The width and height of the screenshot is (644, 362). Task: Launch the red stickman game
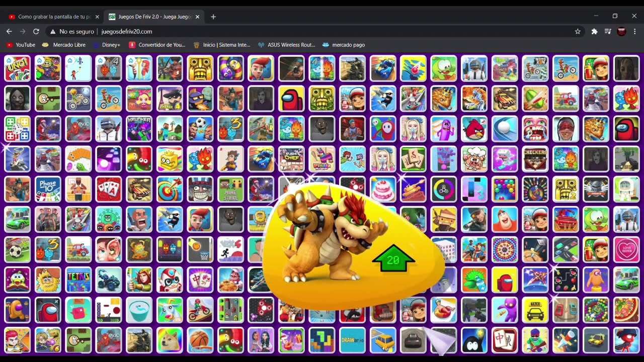click(626, 340)
